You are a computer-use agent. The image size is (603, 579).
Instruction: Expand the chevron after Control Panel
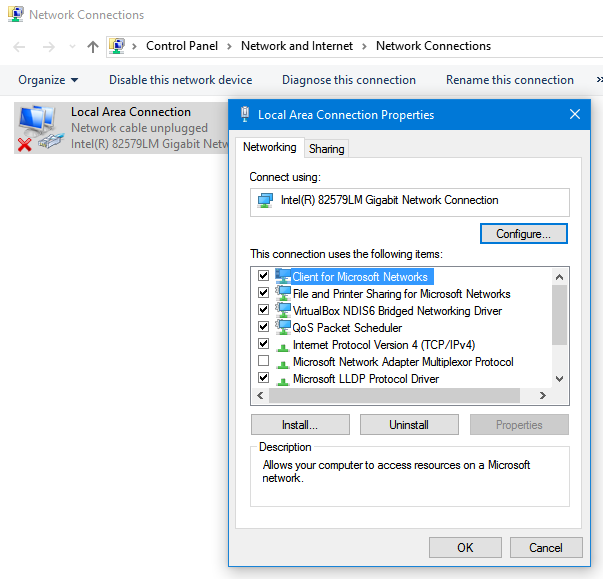point(229,47)
